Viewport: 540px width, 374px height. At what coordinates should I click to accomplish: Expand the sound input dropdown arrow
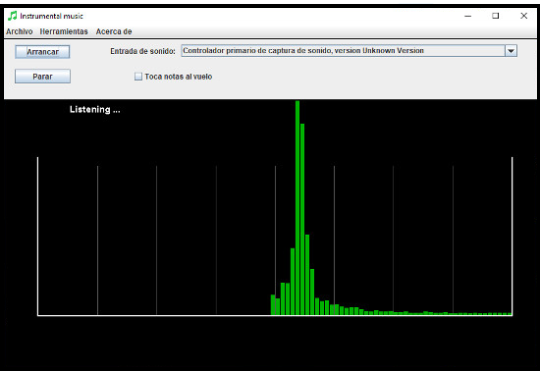pyautogui.click(x=511, y=51)
